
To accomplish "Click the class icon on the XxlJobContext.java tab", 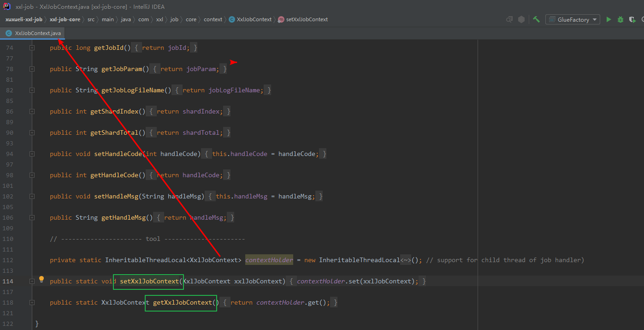I will point(9,33).
